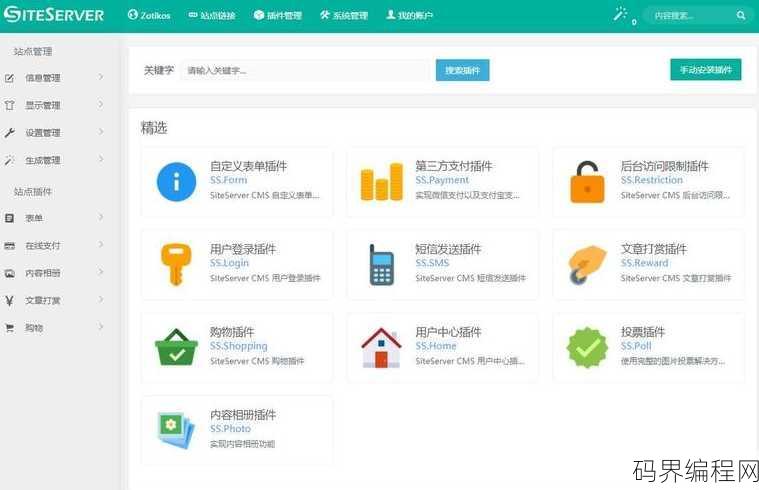The image size is (759, 490).
Task: Click the green 手动安装插件 button
Action: pyautogui.click(x=706, y=70)
